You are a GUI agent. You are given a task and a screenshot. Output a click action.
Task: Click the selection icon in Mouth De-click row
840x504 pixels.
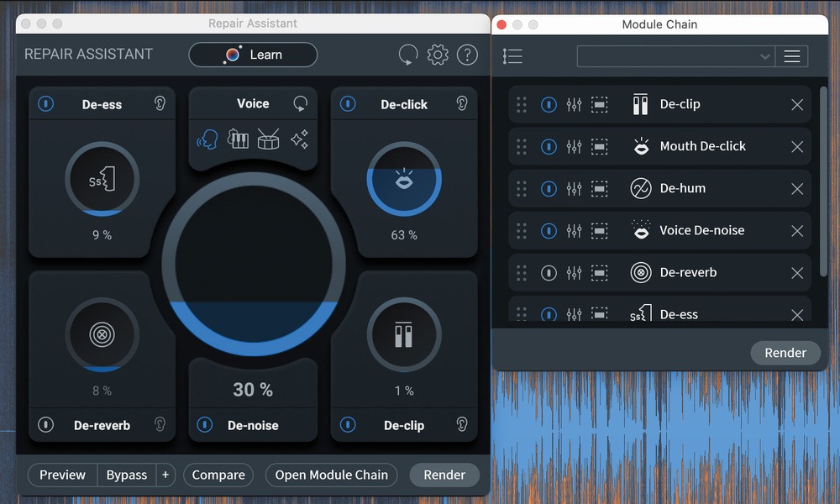600,146
